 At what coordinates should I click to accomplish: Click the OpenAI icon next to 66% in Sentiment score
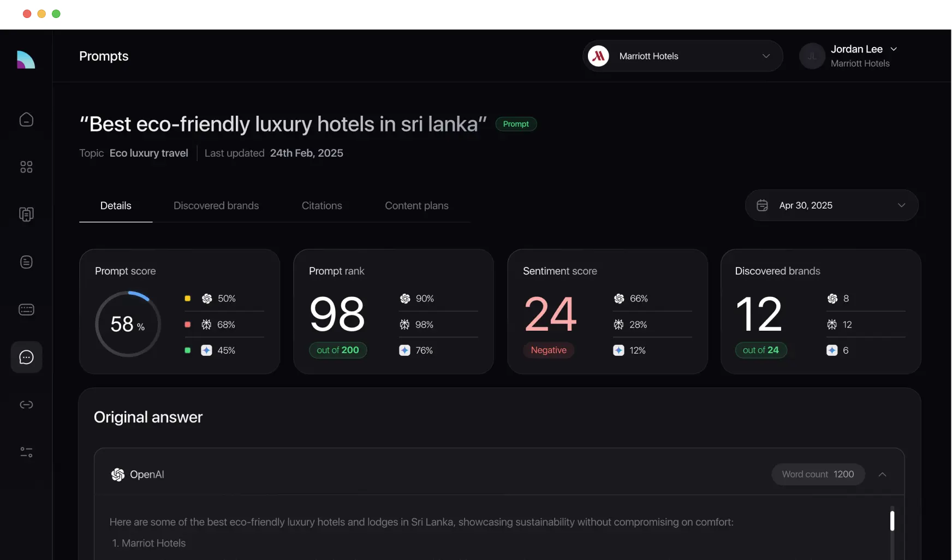pyautogui.click(x=619, y=299)
